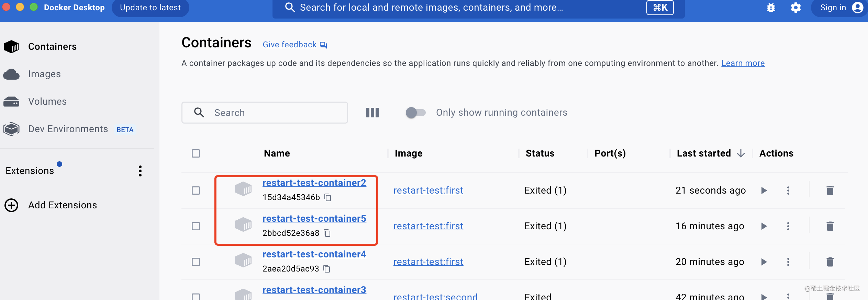
Task: Open the column display options icon
Action: [x=372, y=113]
